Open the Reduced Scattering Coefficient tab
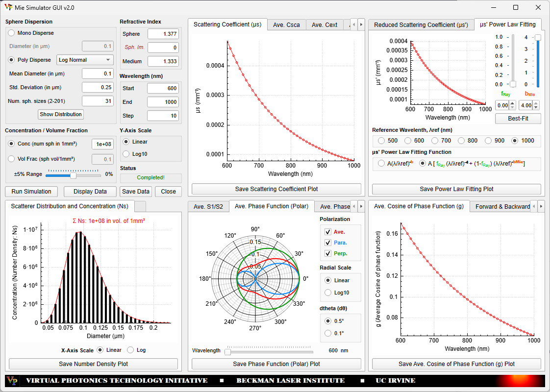This screenshot has width=550, height=392. click(421, 25)
